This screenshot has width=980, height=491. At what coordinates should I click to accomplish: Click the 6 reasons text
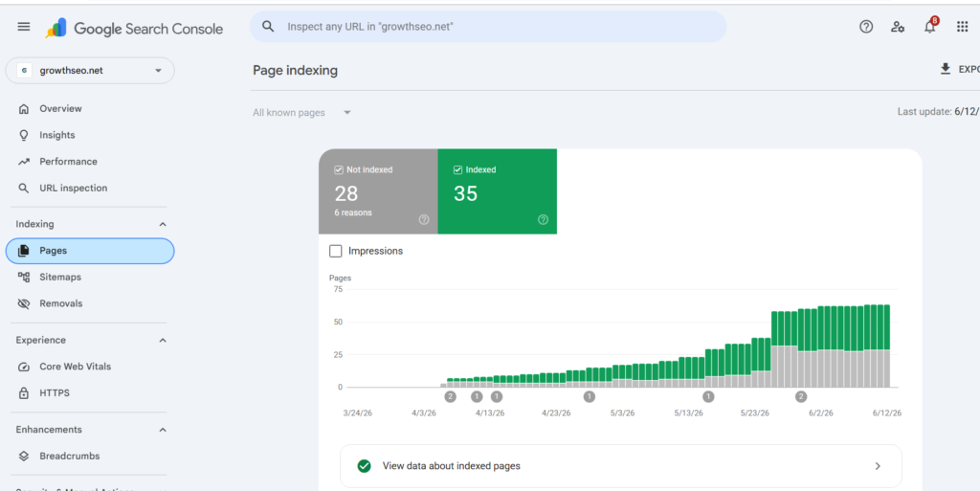[x=353, y=213]
